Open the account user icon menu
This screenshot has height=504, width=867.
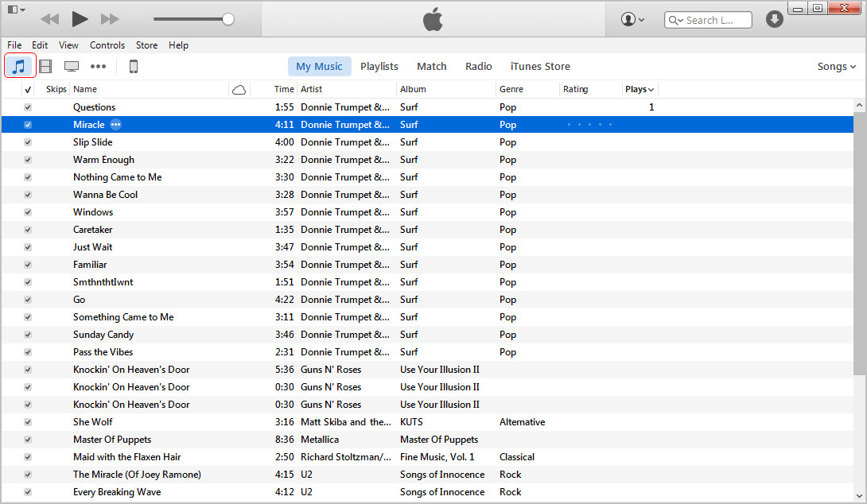[x=632, y=19]
